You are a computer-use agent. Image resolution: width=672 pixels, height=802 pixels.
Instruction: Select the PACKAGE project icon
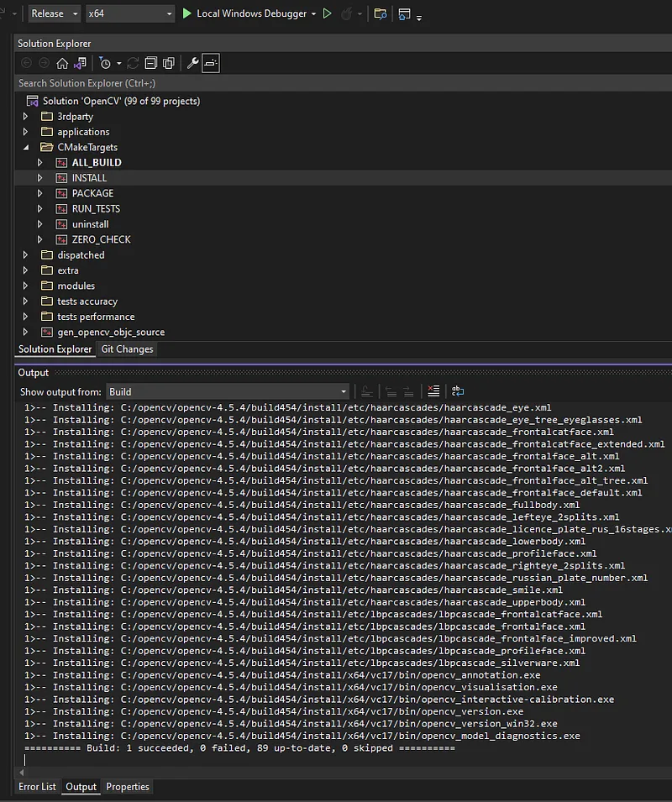(61, 193)
